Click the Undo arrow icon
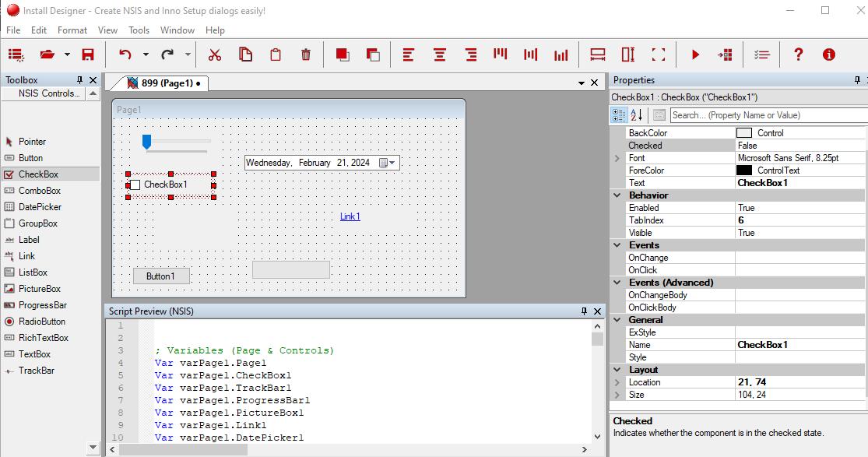This screenshot has height=457, width=868. [125, 54]
